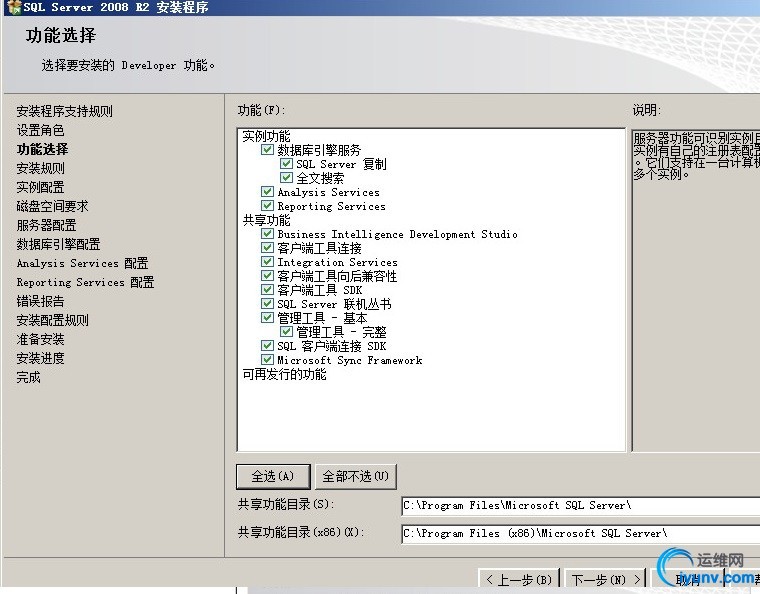Select 实例配置 step in sidebar

tap(40, 187)
